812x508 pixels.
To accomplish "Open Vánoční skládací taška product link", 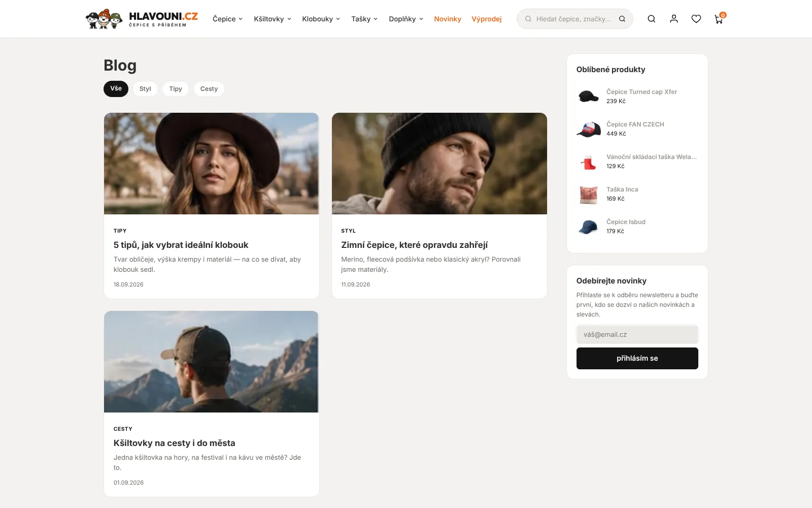I will tap(652, 157).
